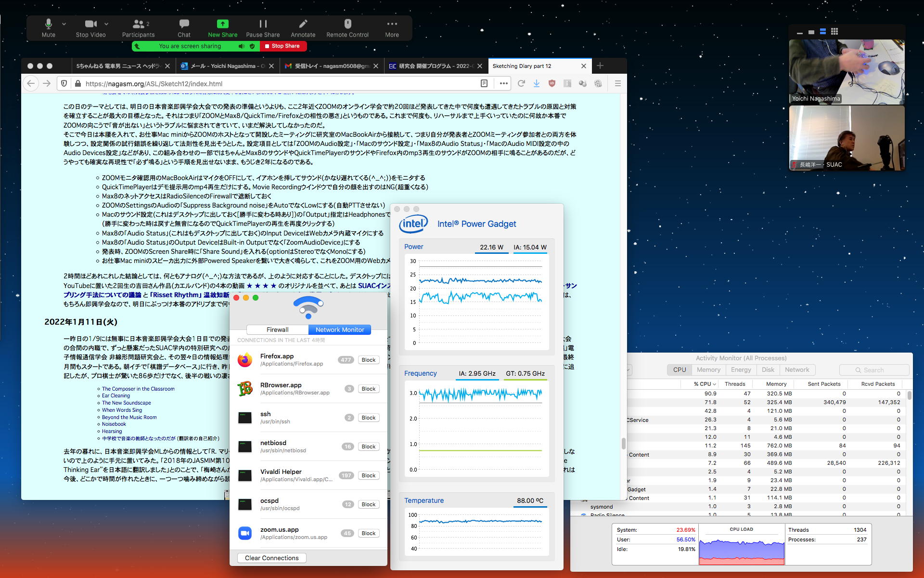Image resolution: width=924 pixels, height=578 pixels.
Task: Select the Memory tab in Activity Monitor
Action: [x=708, y=370]
